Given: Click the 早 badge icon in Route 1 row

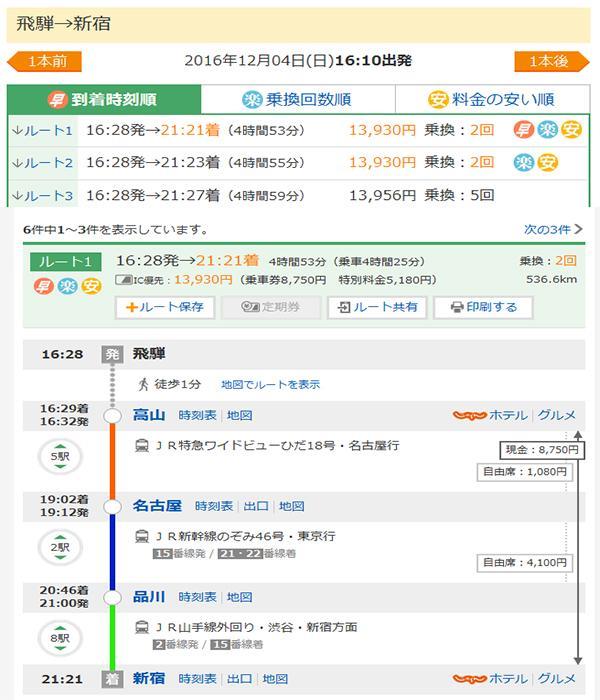Looking at the screenshot, I should 523,130.
